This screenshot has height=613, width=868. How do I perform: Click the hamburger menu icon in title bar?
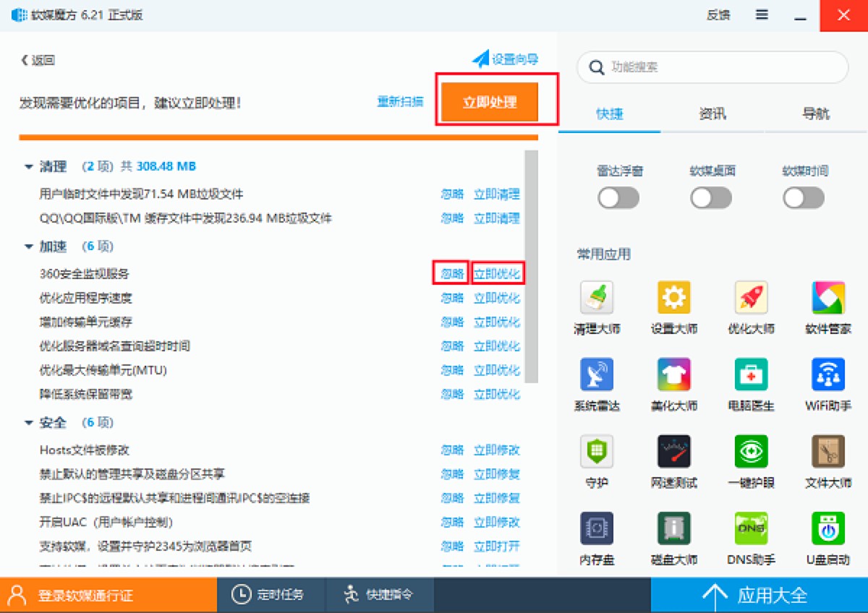tap(762, 15)
